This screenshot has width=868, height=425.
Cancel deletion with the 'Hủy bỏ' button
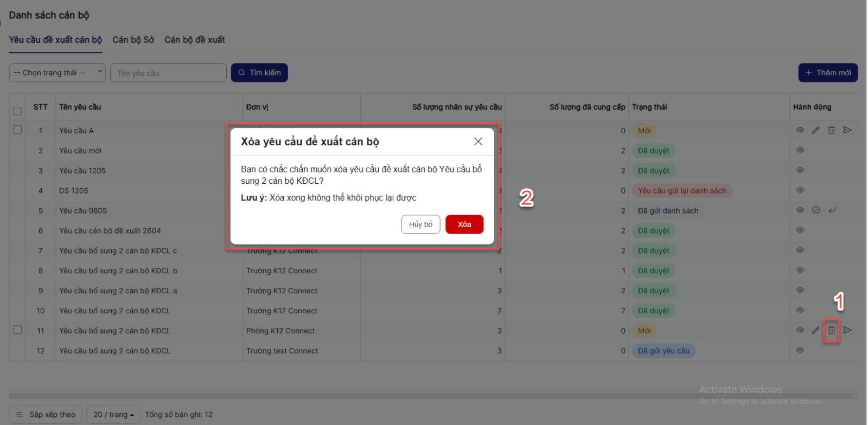(420, 224)
